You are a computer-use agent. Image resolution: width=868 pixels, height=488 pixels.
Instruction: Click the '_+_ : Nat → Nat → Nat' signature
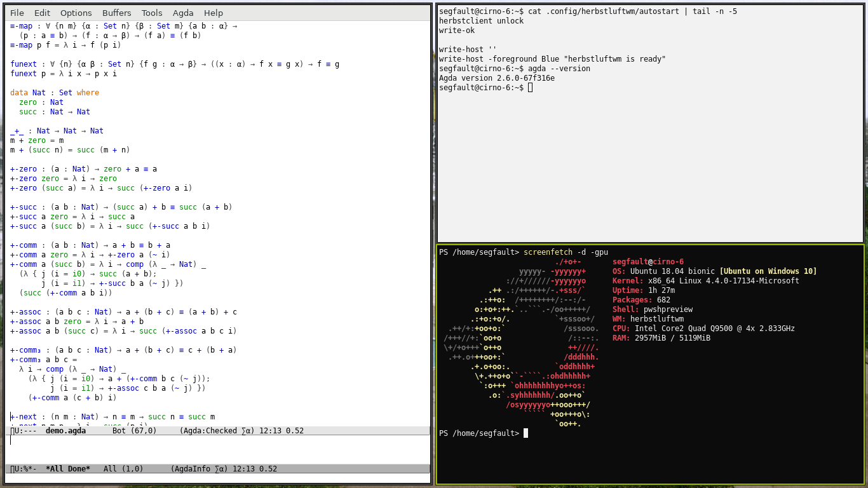[57, 131]
